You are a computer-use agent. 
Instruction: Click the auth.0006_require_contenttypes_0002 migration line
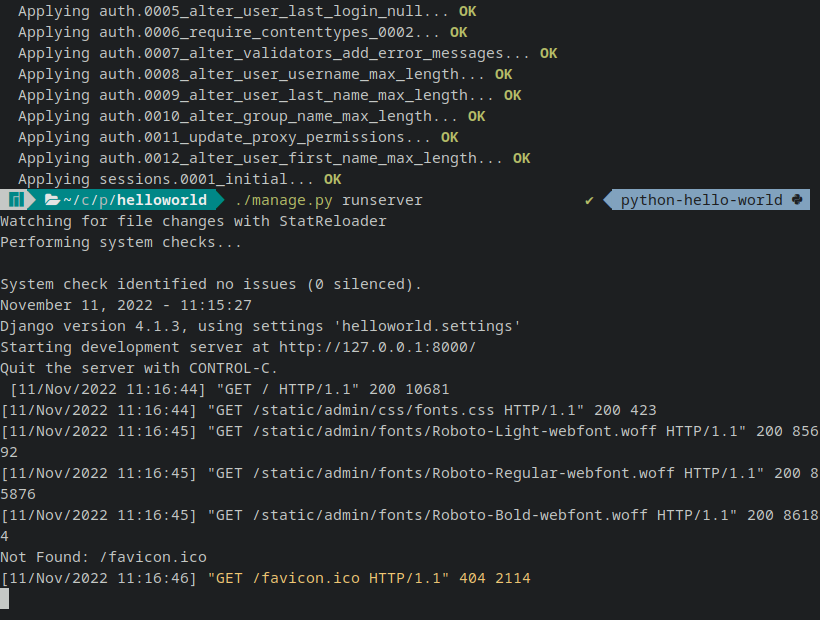(243, 32)
